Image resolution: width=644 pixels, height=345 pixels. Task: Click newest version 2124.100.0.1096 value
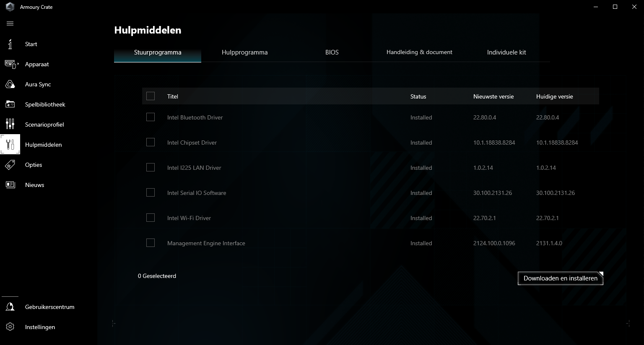tap(494, 243)
